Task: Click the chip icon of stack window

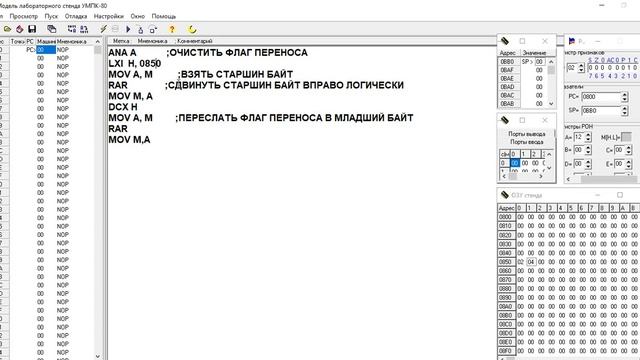Action: [505, 41]
